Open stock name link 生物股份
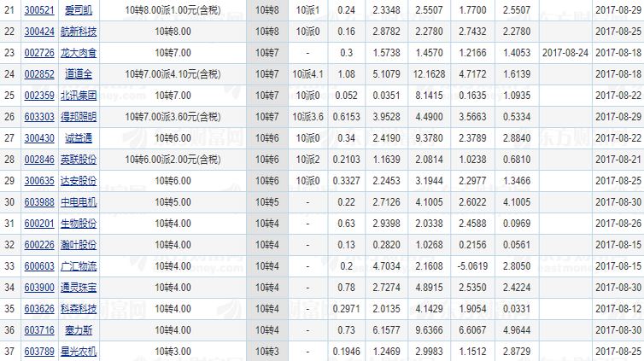Image resolution: width=644 pixels, height=361 pixels. (79, 224)
